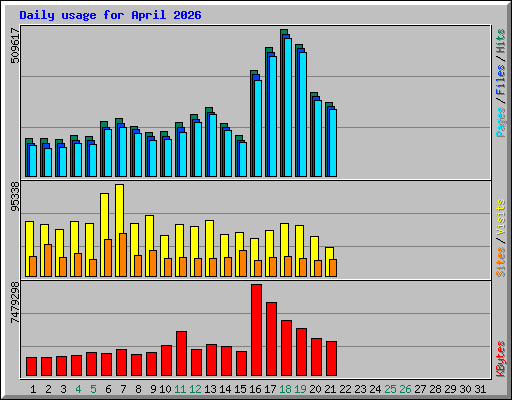The width and height of the screenshot is (512, 400).
Task: Select weekend day 25 on the axis
Action: [x=390, y=389]
